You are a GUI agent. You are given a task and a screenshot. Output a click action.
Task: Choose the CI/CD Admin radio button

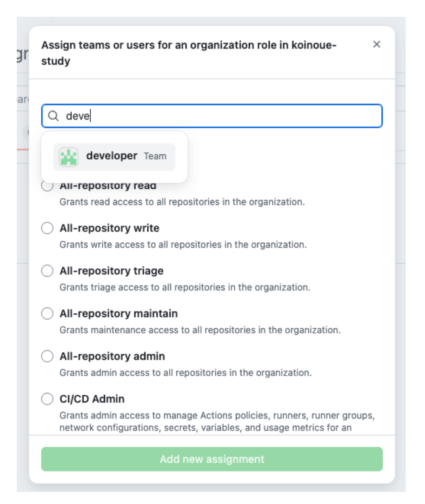point(47,399)
